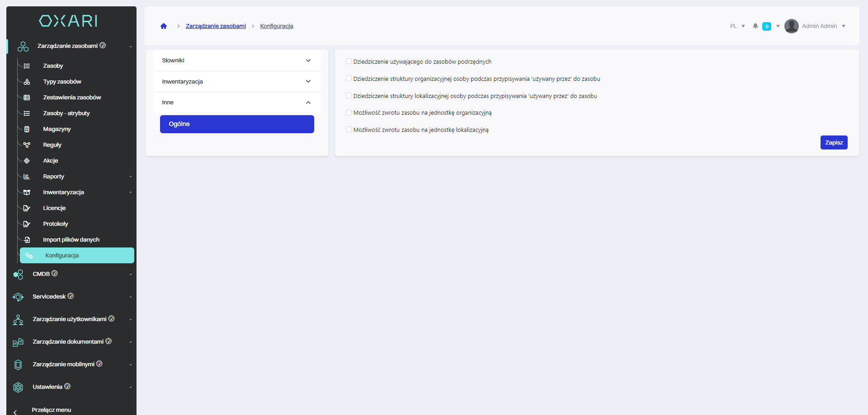Expand the Słowniki section
The image size is (868, 415).
236,61
